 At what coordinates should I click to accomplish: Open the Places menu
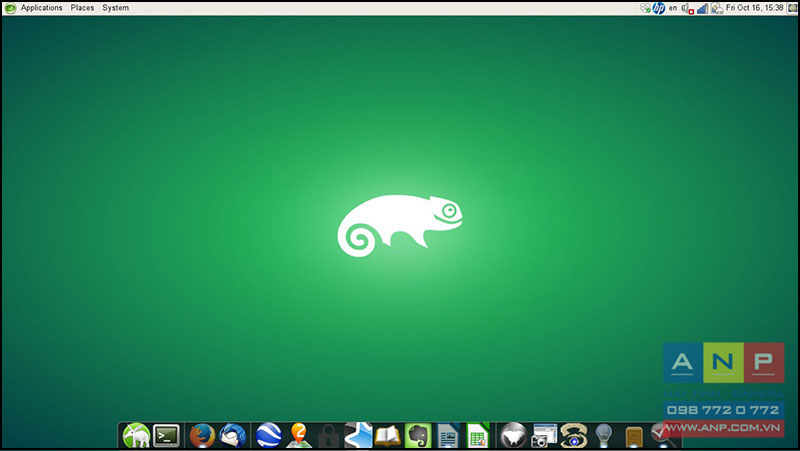click(x=82, y=8)
